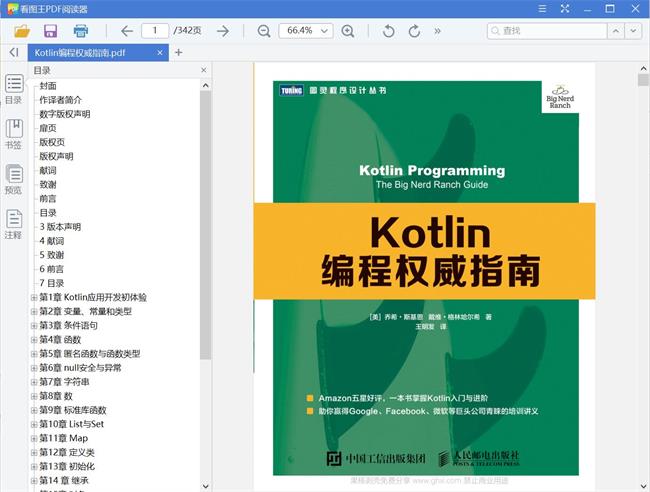The height and width of the screenshot is (492, 650).
Task: Click document scrollbar down arrow
Action: [643, 486]
